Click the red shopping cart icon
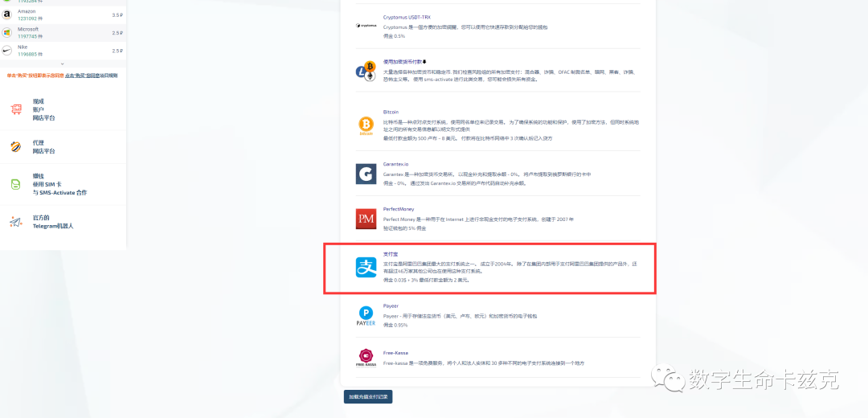Screen dimensions: 868x418 click(16, 109)
